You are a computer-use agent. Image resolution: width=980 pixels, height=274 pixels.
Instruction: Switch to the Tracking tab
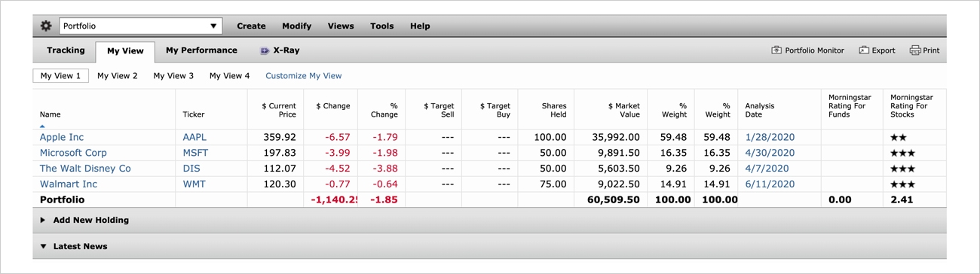pyautogui.click(x=66, y=50)
